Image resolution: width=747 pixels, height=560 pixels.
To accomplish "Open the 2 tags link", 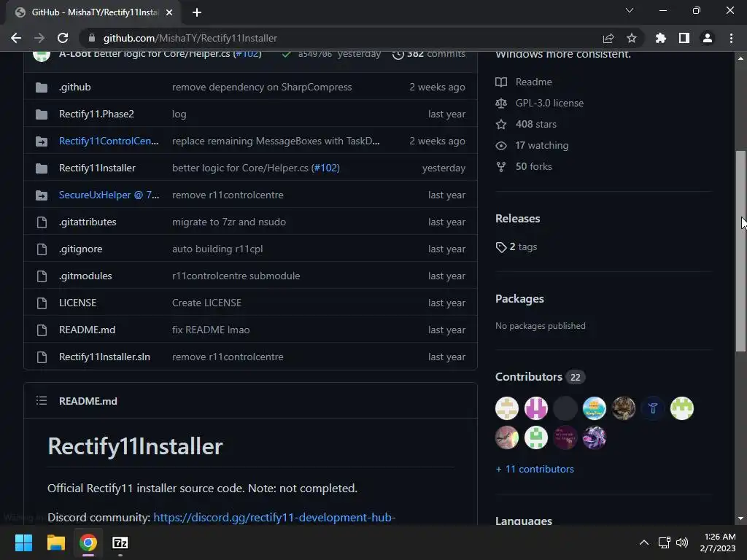I will (516, 247).
